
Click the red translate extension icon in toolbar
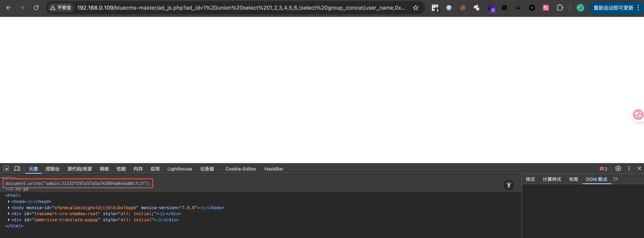click(546, 8)
